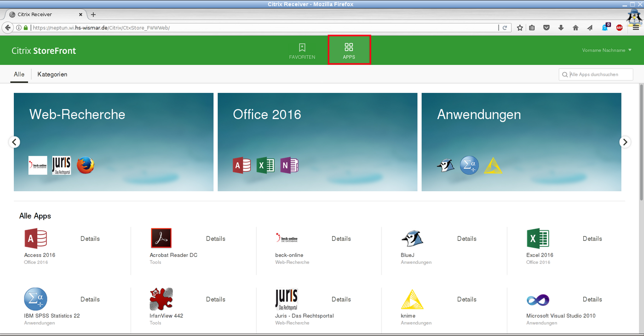The width and height of the screenshot is (644, 336).
Task: Click the Alle Apps durchsuchen search field
Action: [596, 74]
